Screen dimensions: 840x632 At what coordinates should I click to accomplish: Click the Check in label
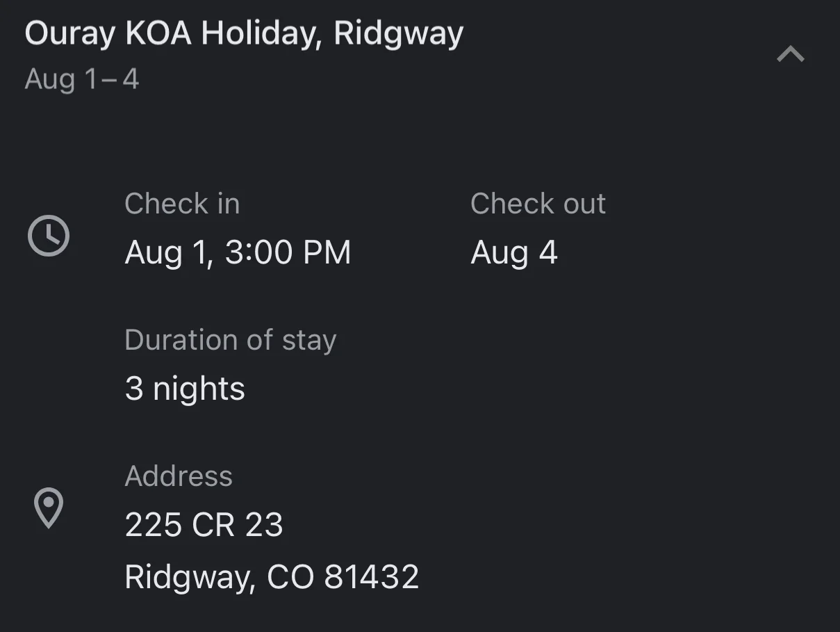(182, 204)
